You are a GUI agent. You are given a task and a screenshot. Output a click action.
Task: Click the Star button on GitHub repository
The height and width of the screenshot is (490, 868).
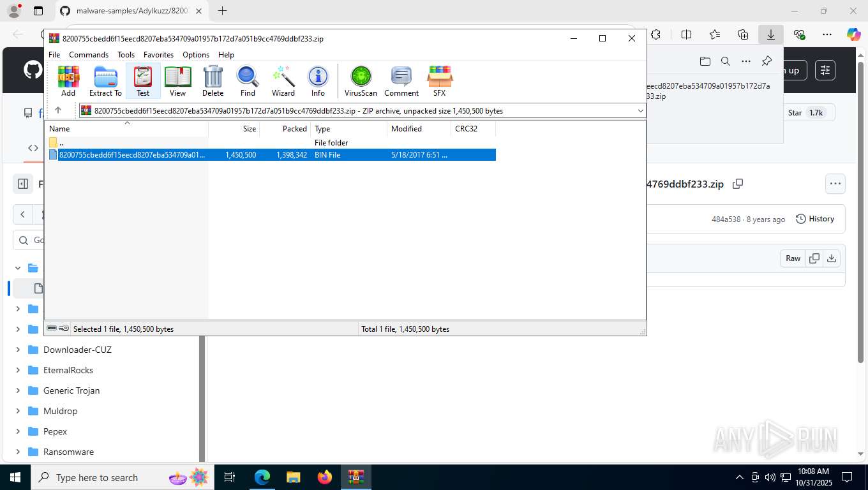[806, 112]
